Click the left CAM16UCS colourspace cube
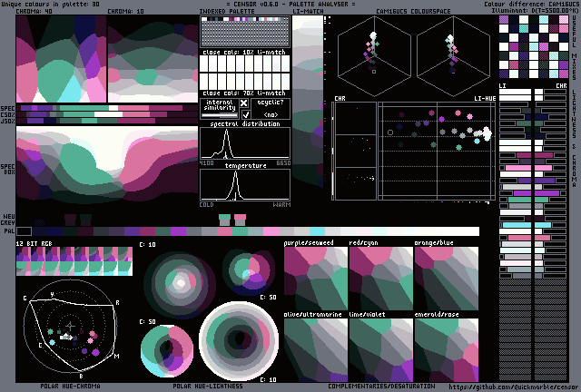 (x=373, y=51)
